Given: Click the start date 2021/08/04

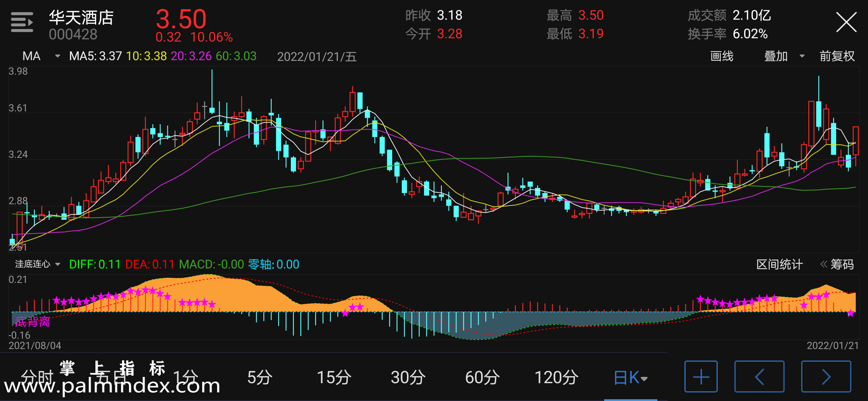Looking at the screenshot, I should click(x=35, y=346).
